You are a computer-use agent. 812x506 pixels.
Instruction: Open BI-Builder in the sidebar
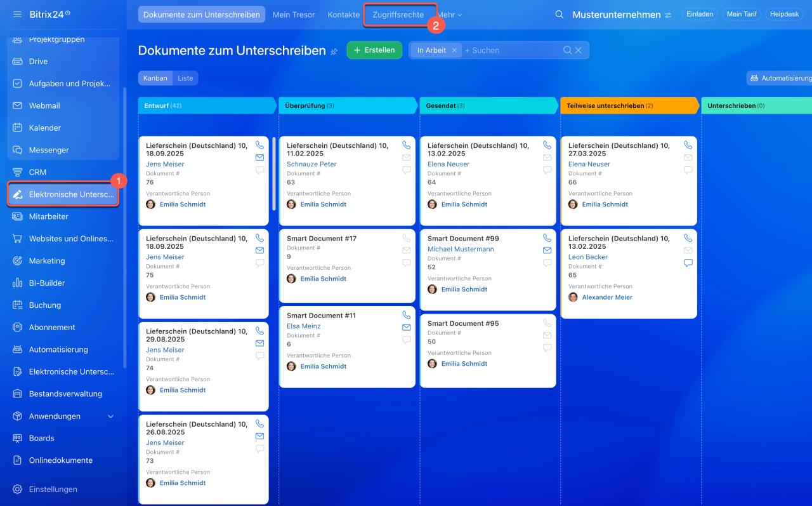pos(47,283)
